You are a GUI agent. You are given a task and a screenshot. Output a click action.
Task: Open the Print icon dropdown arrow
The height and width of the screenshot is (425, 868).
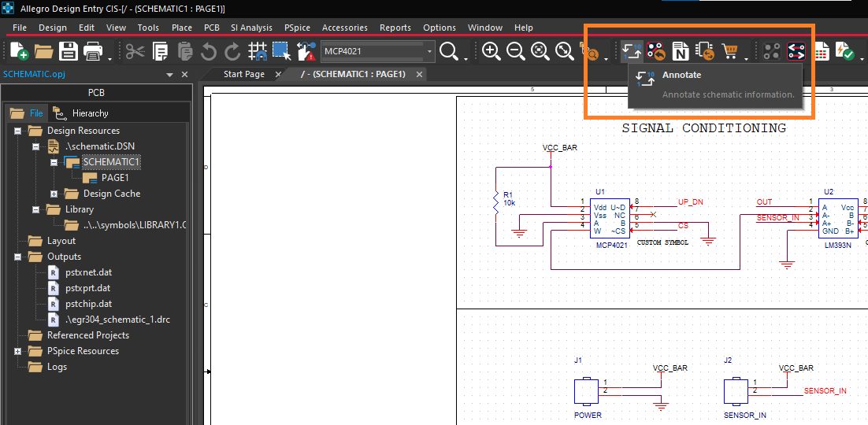110,58
